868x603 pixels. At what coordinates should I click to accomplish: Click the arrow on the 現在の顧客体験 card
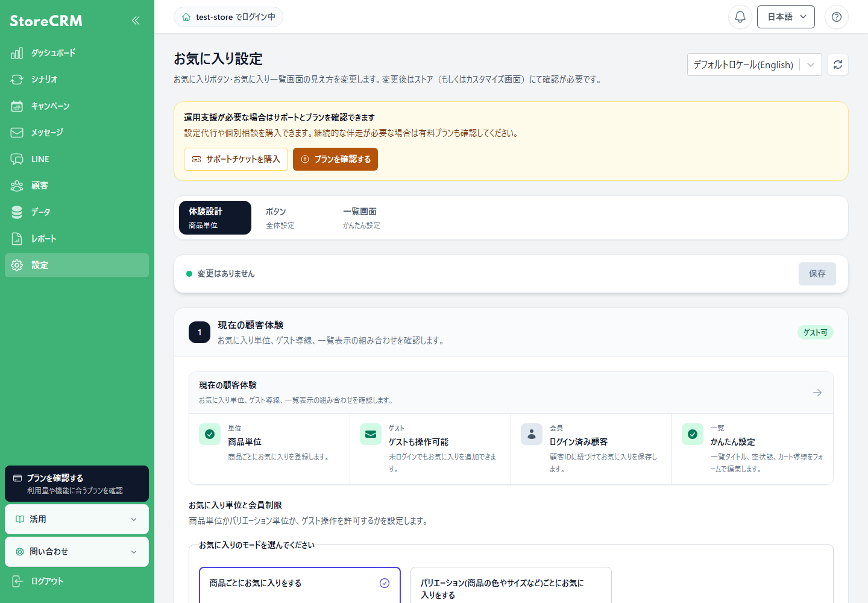[817, 393]
